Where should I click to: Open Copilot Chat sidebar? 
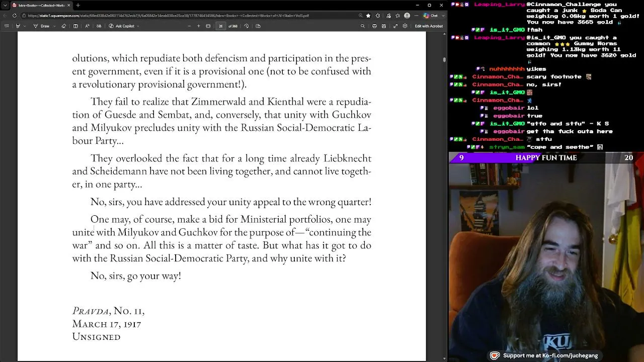(x=431, y=16)
